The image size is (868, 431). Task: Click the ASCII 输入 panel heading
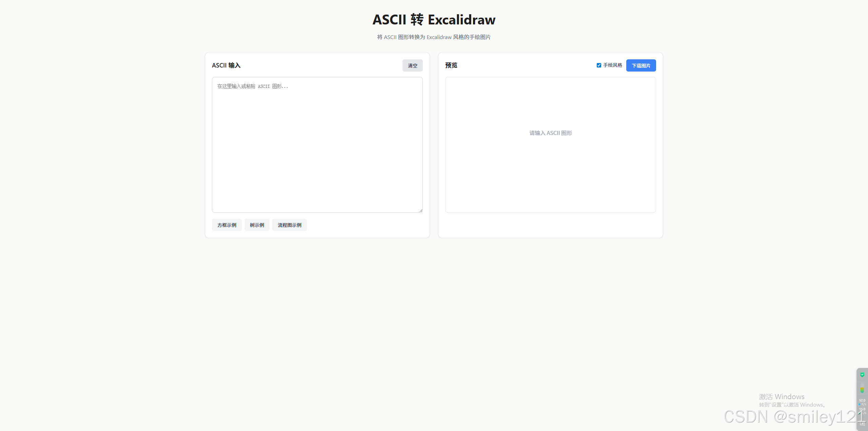coord(226,65)
